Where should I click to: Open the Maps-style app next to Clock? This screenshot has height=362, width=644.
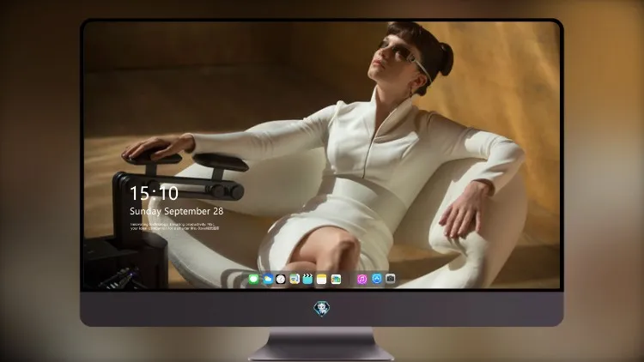click(x=295, y=279)
